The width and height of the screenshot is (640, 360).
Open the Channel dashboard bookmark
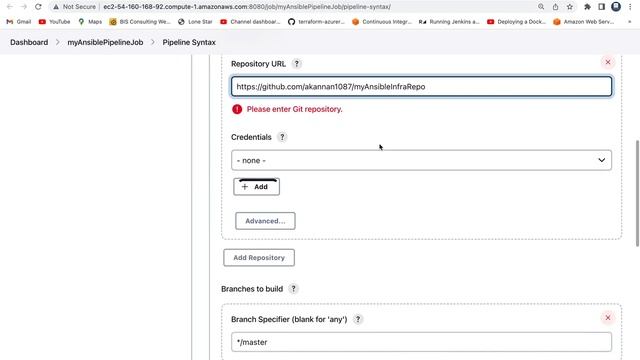(x=250, y=22)
